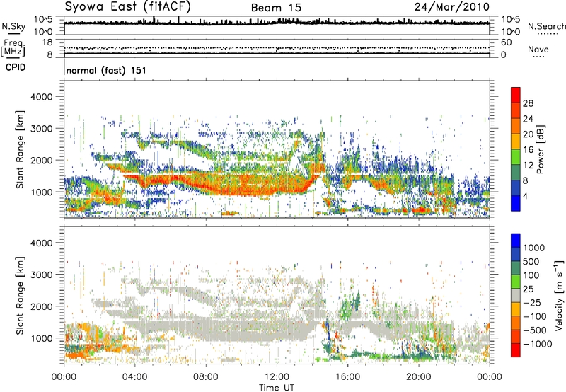Click the dotted Nave trace in frequency panel

pyautogui.click(x=277, y=48)
